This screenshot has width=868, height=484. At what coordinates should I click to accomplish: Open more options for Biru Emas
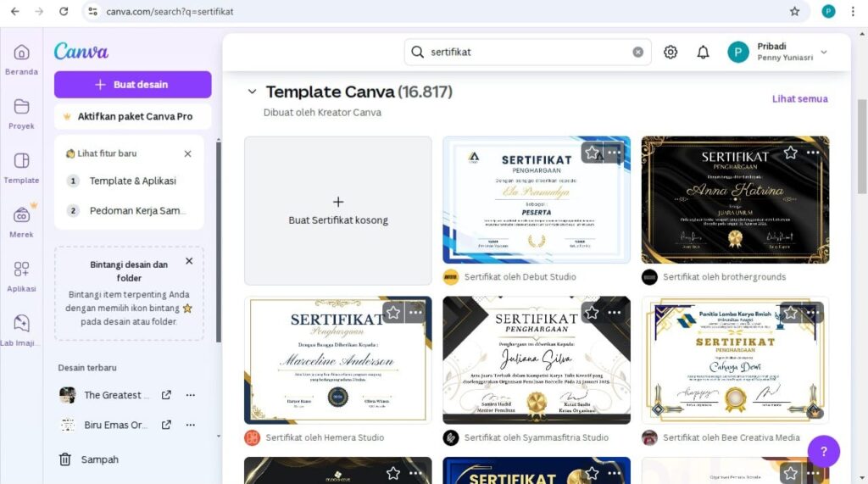tap(191, 425)
